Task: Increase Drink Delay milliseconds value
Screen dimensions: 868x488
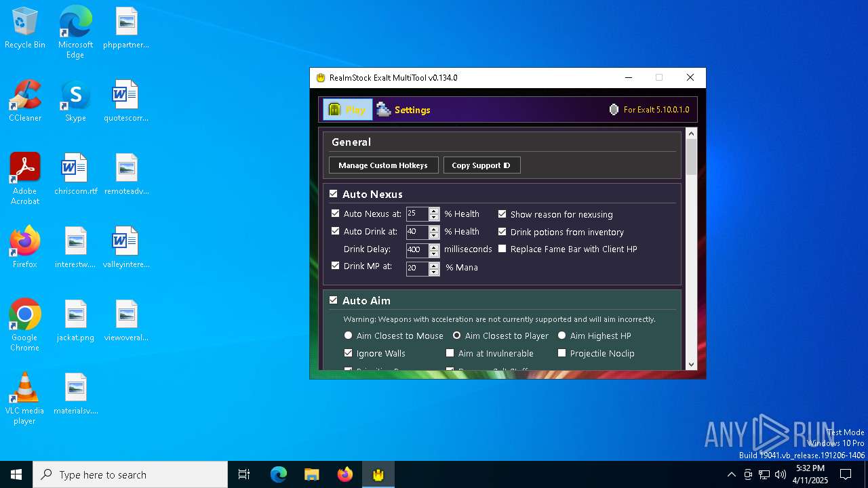Action: click(x=434, y=247)
